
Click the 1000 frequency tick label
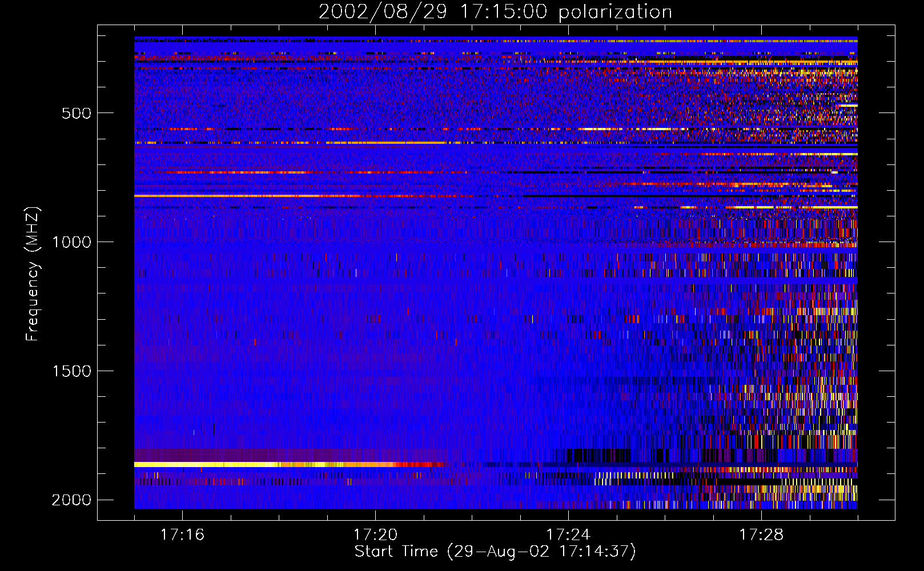pyautogui.click(x=71, y=242)
